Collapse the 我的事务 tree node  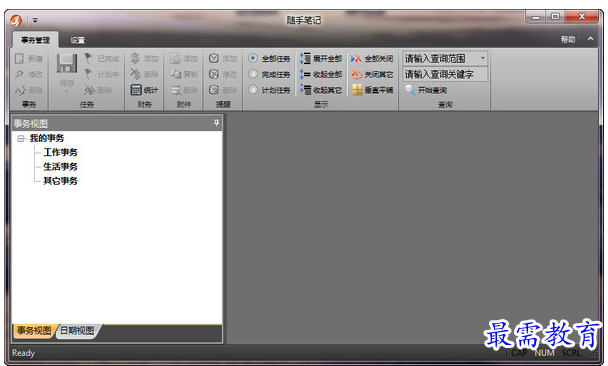[21, 138]
